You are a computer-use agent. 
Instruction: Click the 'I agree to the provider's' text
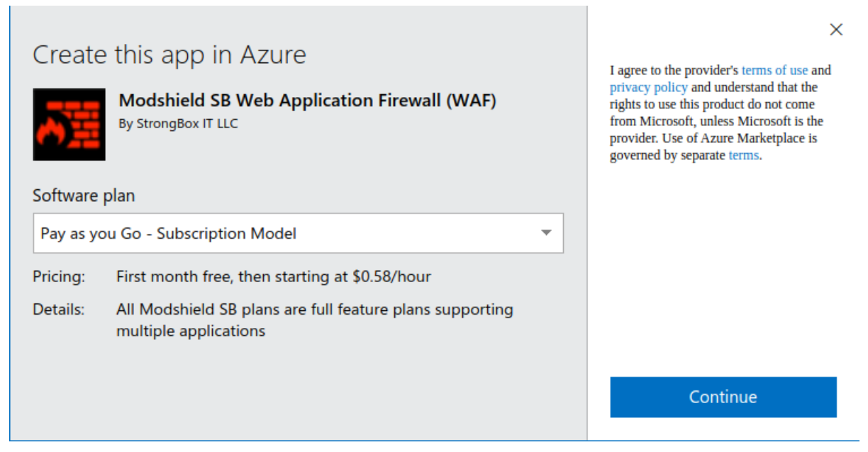(674, 70)
